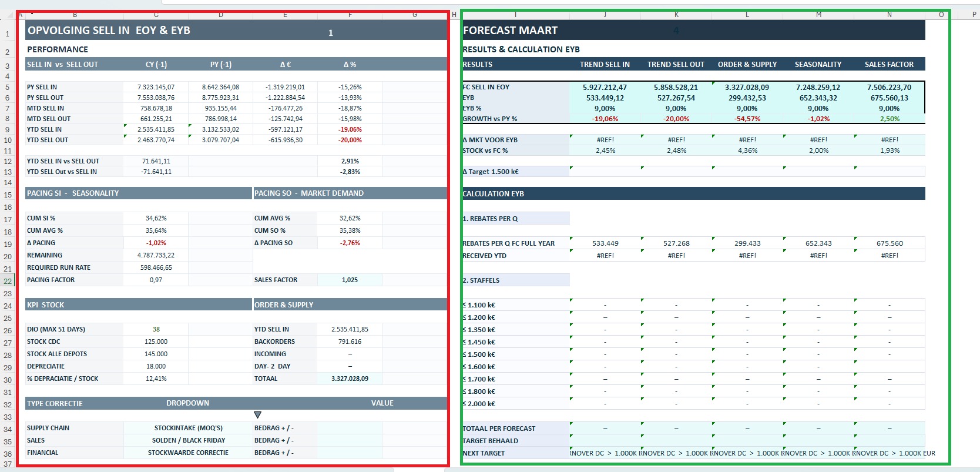
Task: Click the TARGET BEHAALD label
Action: pyautogui.click(x=490, y=441)
